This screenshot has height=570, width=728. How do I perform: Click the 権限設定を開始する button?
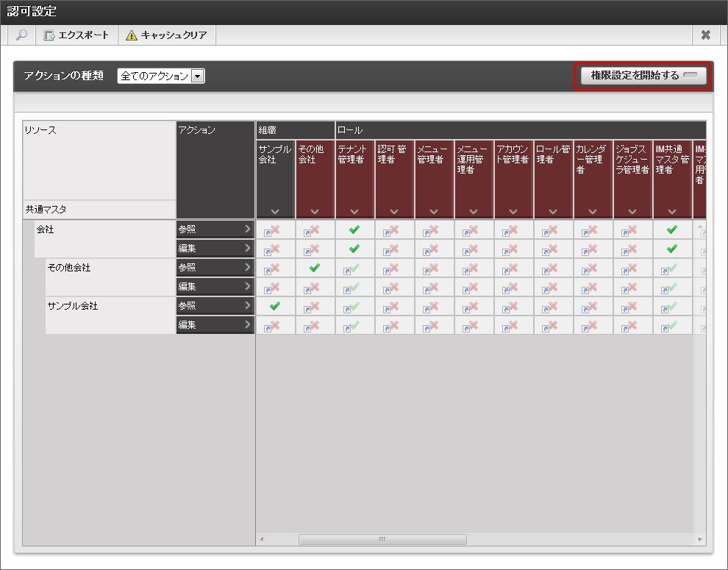642,76
